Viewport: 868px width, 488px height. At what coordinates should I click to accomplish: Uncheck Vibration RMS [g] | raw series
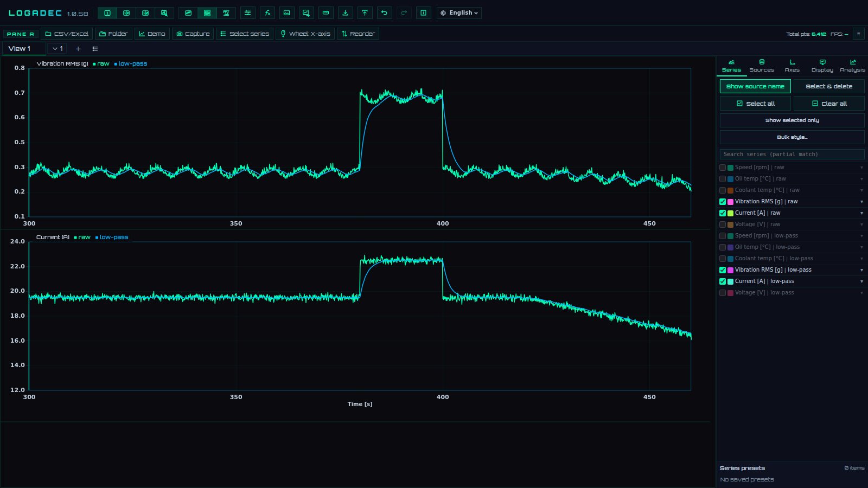tap(723, 202)
